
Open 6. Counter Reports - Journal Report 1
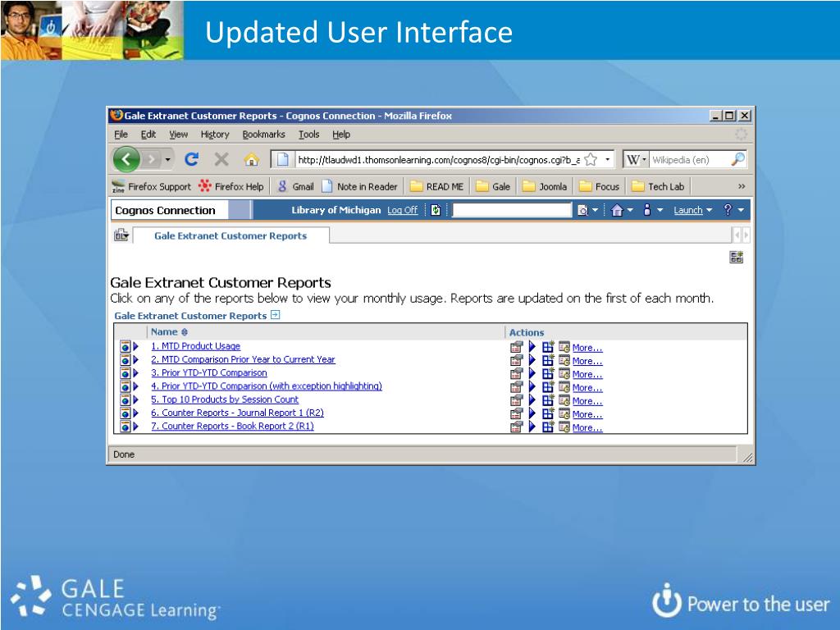(237, 413)
